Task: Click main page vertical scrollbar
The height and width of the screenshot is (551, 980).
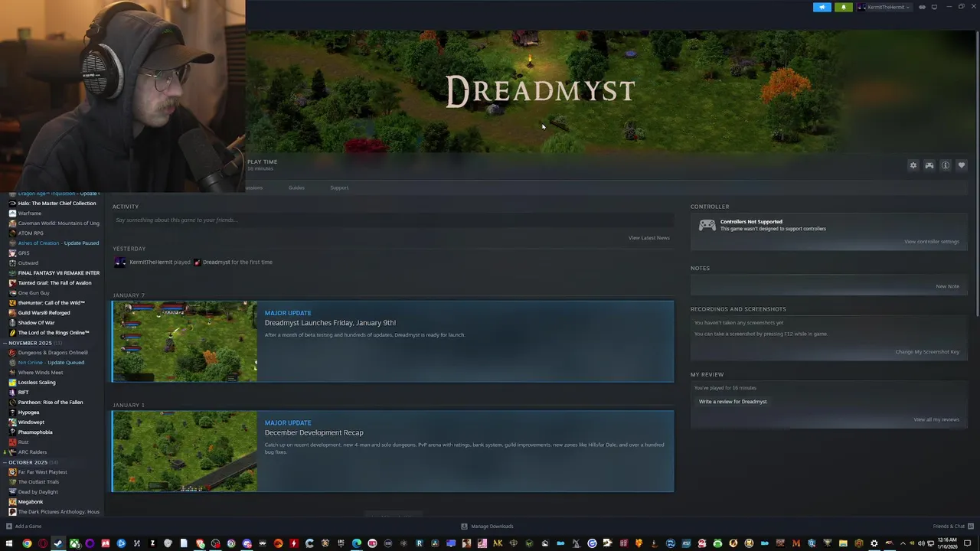Action: pos(977,172)
